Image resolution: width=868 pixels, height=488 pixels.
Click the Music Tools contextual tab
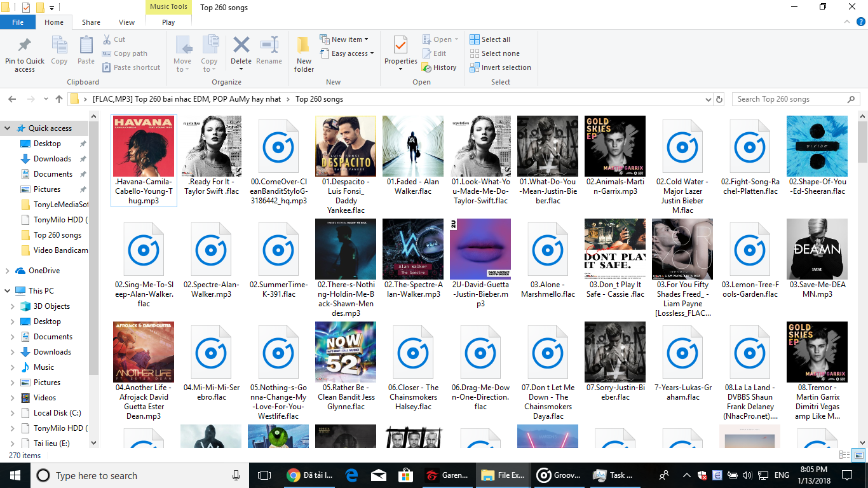pos(168,7)
